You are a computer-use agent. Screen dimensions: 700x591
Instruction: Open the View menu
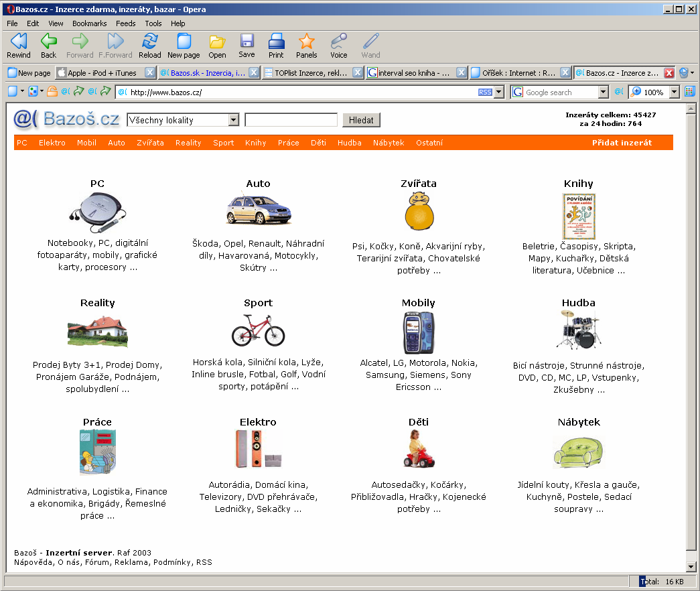(x=56, y=23)
